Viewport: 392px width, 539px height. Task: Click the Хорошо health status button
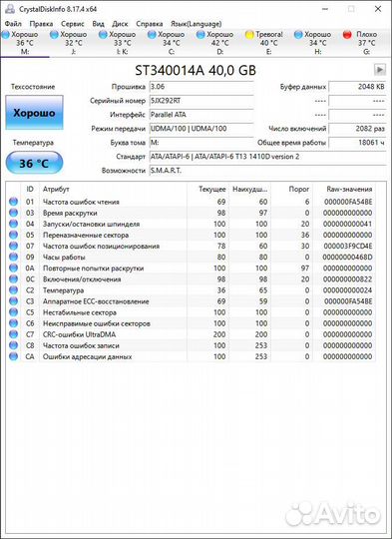[x=34, y=113]
